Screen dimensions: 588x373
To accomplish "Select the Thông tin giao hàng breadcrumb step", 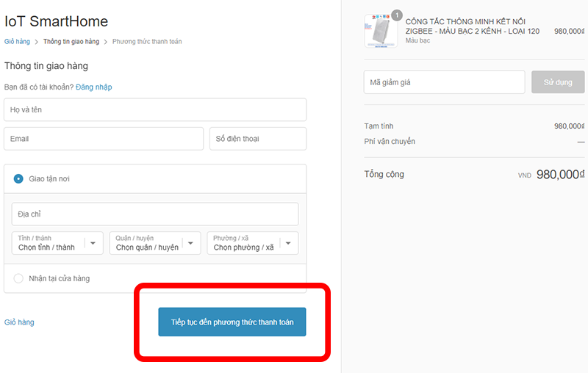I will click(71, 42).
